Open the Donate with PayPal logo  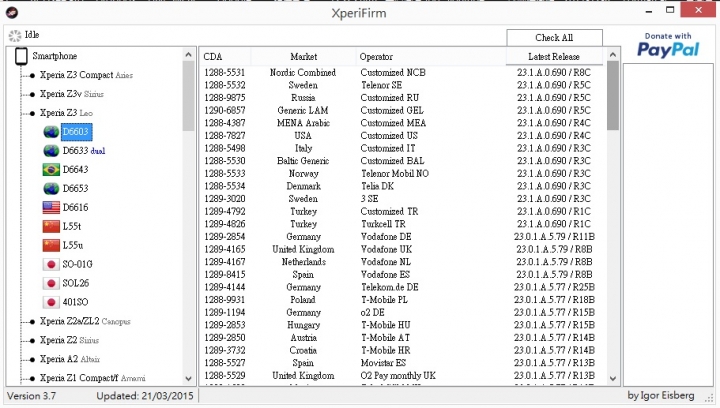coord(668,45)
